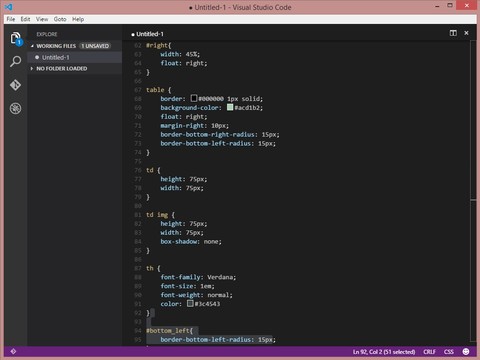This screenshot has height=360, width=480.
Task: Open the Git source control icon
Action: (x=15, y=85)
